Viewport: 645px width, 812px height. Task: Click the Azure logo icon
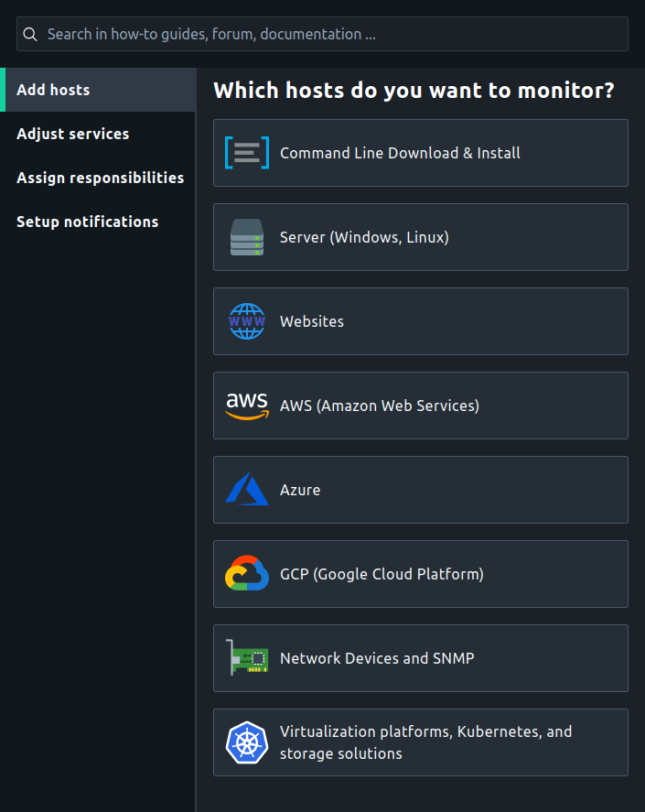(247, 489)
